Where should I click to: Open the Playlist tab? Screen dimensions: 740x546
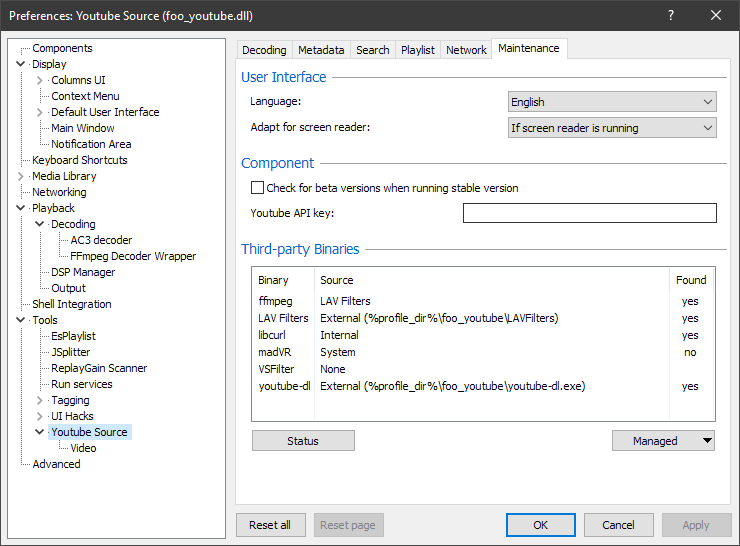tap(418, 50)
